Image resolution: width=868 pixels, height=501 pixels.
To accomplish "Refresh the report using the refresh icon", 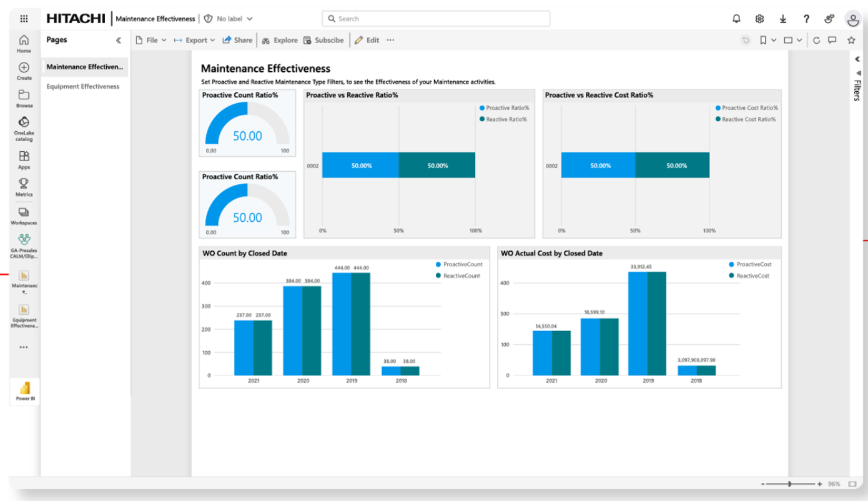I will pyautogui.click(x=816, y=40).
